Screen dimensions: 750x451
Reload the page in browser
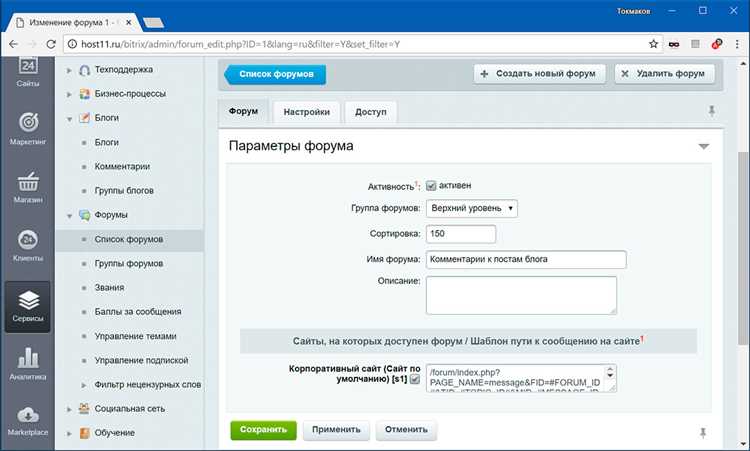click(x=51, y=44)
